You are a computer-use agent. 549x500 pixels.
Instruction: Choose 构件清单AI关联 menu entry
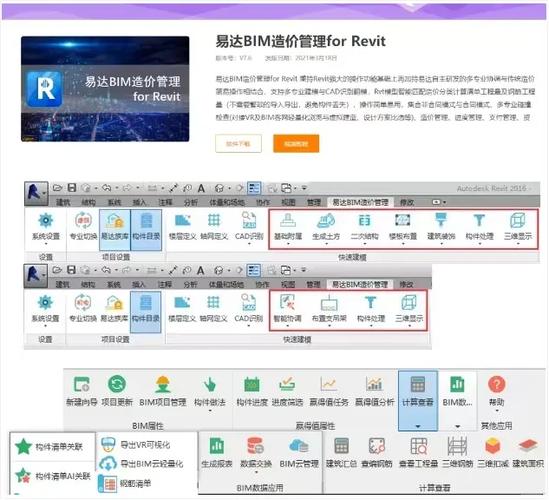tap(53, 476)
